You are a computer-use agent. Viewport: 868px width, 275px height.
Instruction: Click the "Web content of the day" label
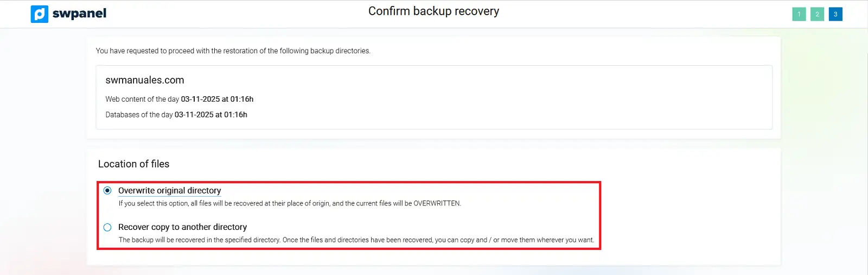click(142, 99)
